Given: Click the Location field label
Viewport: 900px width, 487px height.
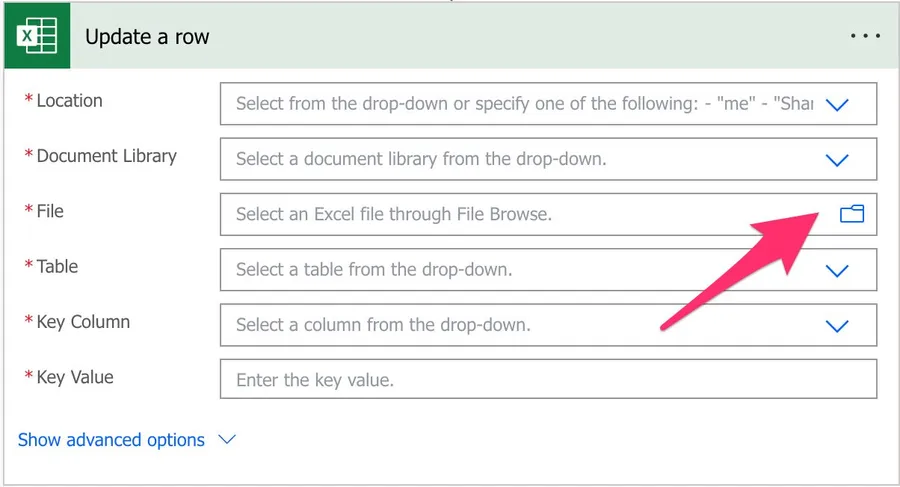Looking at the screenshot, I should [69, 101].
